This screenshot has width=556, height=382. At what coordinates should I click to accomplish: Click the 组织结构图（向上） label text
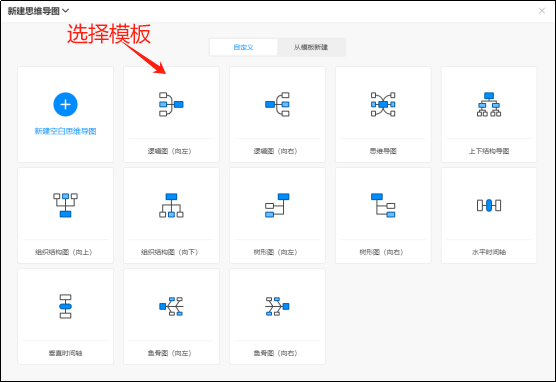(63, 252)
